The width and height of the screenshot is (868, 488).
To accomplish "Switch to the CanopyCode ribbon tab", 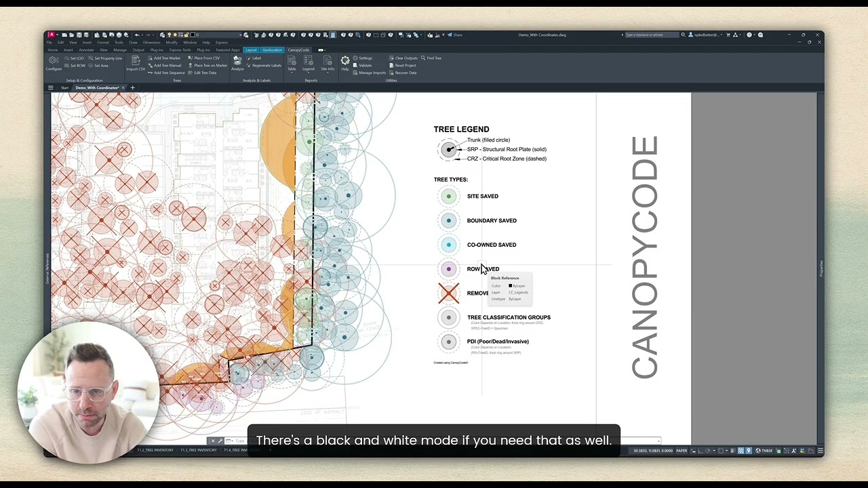I will point(298,49).
